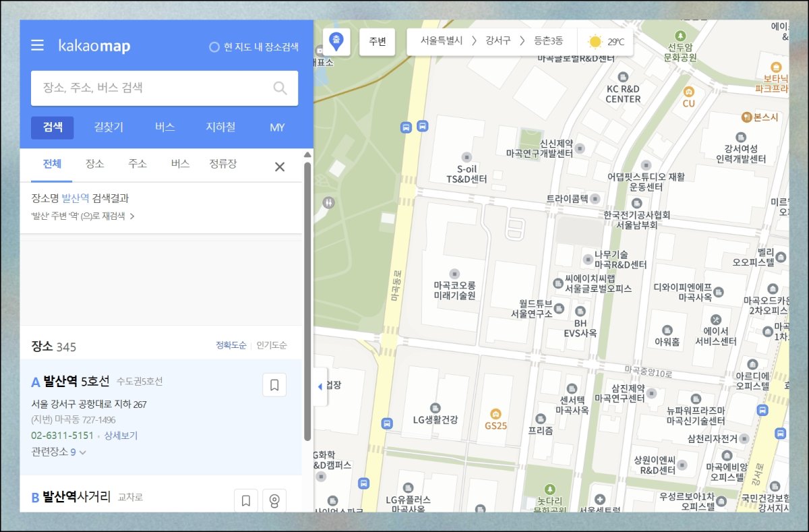
Task: Click the blue 출발 pin icon on map
Action: coord(336,41)
